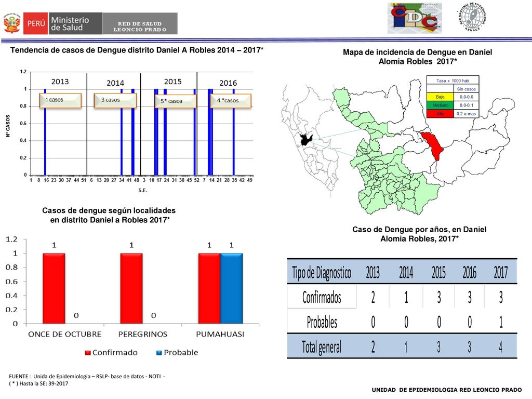Click the 'Confirmados' row label
The image size is (532, 399).
[322, 298]
